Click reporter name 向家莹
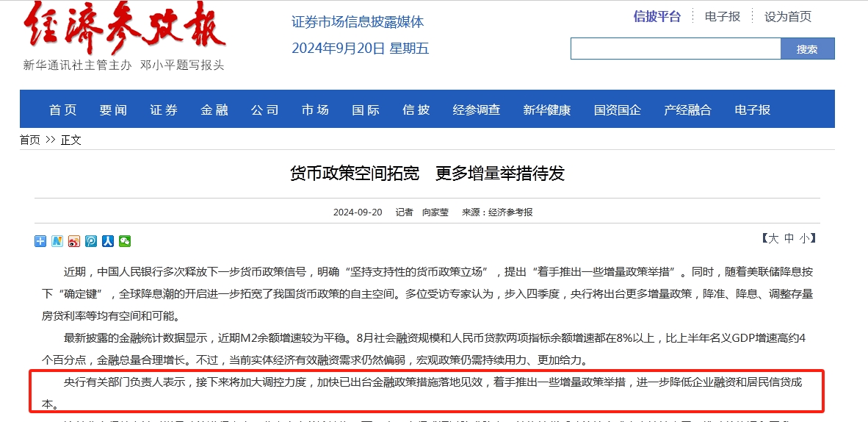 [x=435, y=212]
